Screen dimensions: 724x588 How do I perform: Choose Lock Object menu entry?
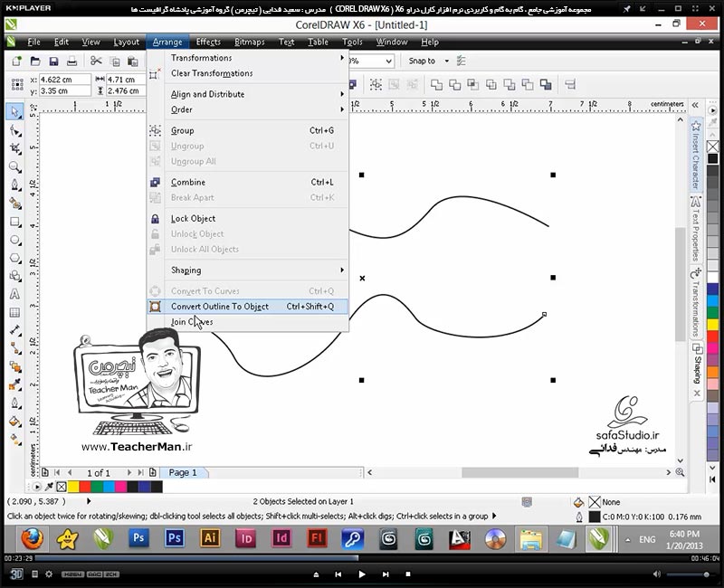(x=248, y=219)
